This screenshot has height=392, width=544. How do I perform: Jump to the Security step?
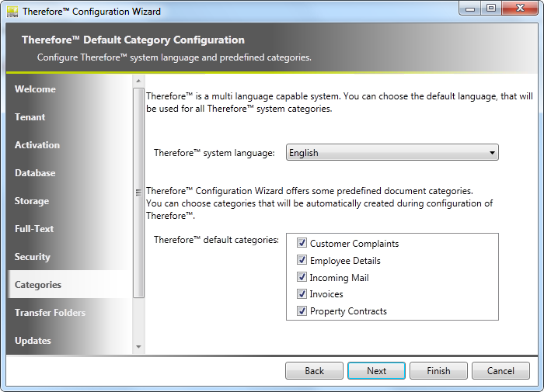33,257
